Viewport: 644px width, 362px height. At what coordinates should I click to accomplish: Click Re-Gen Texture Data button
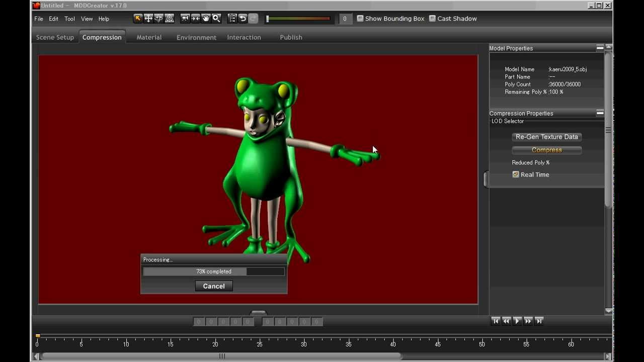point(547,137)
